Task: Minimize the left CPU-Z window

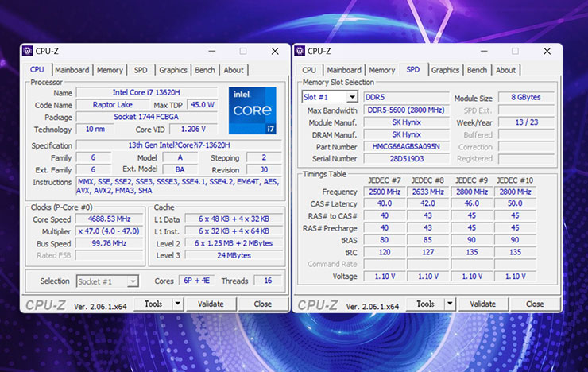Action: (212, 51)
